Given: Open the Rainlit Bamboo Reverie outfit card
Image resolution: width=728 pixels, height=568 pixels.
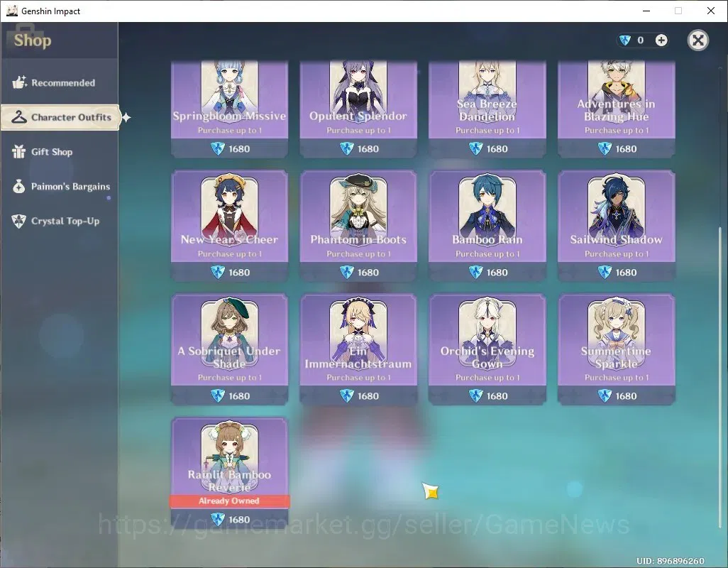Looking at the screenshot, I should tap(229, 473).
